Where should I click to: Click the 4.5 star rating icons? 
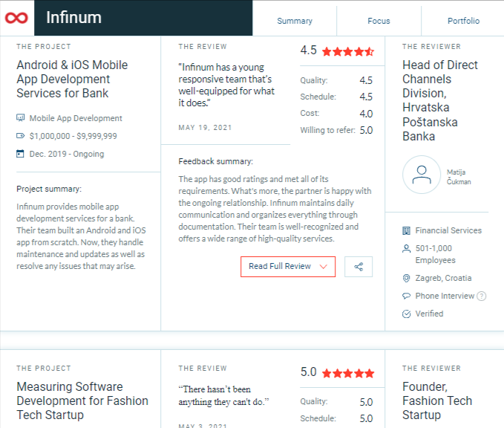(348, 51)
